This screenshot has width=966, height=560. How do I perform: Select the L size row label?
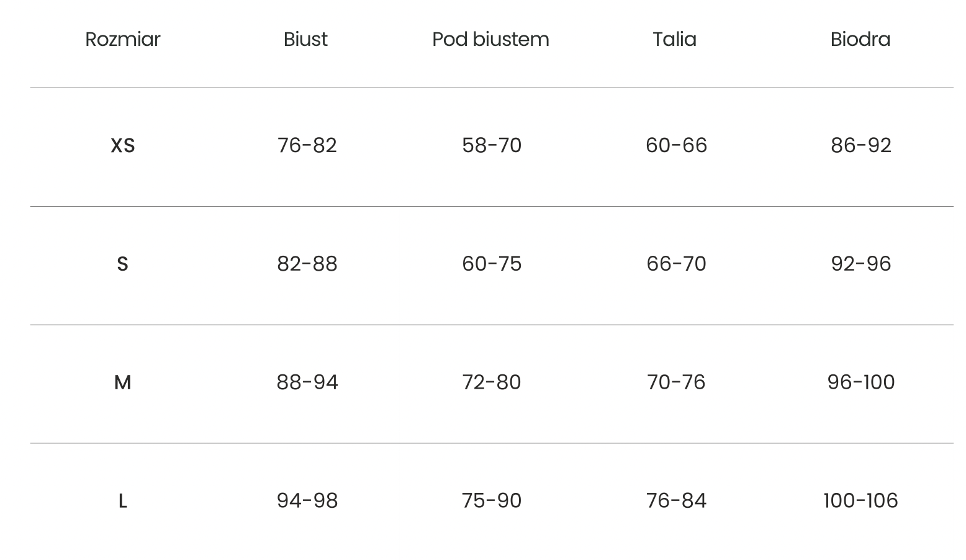pos(122,500)
